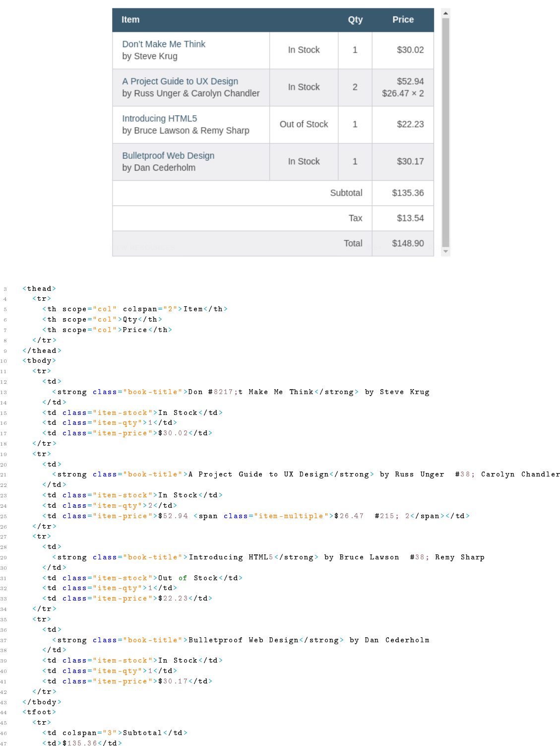Click the Qty column header

point(355,20)
